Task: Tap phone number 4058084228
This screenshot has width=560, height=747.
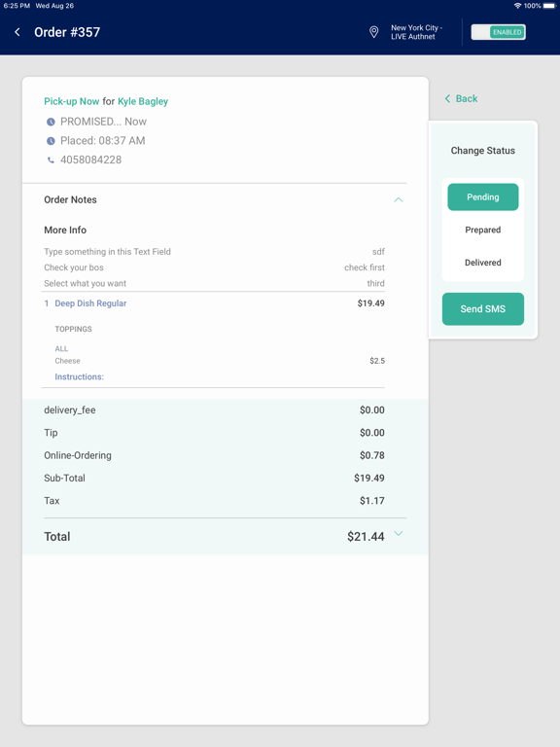Action: tap(91, 160)
